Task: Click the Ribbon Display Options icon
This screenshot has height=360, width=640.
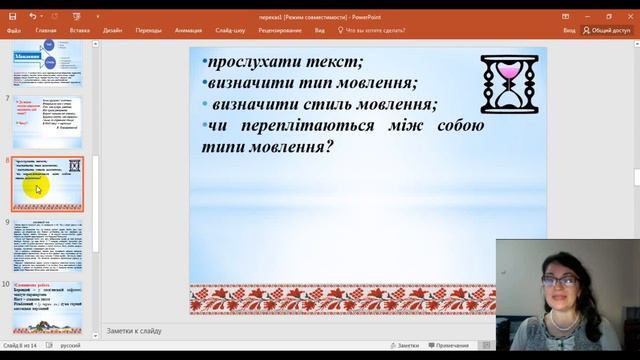Action: click(565, 17)
